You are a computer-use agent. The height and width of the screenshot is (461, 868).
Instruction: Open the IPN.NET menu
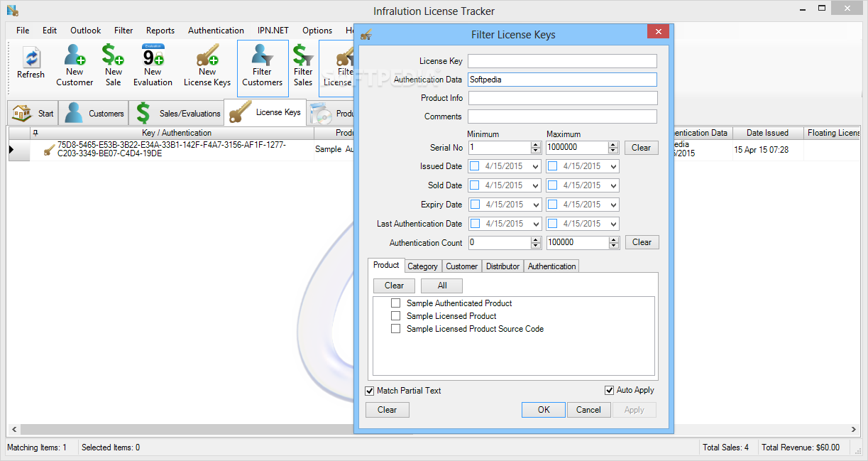click(x=273, y=31)
